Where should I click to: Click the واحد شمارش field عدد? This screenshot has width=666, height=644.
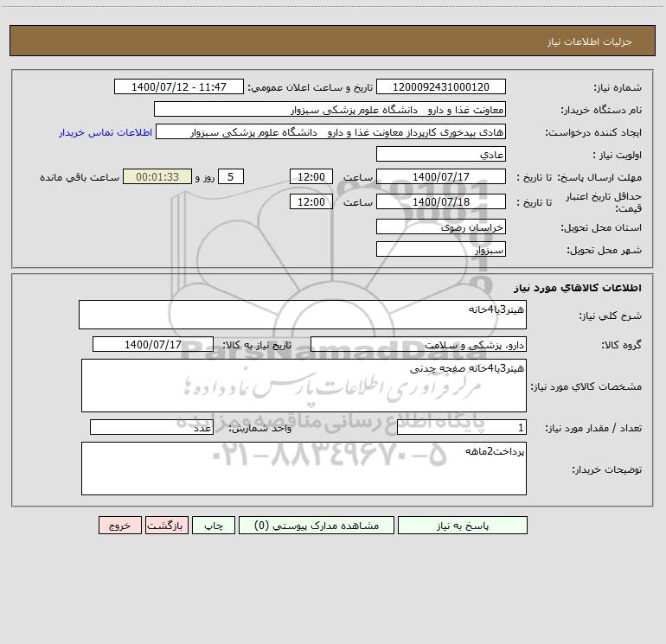click(151, 427)
